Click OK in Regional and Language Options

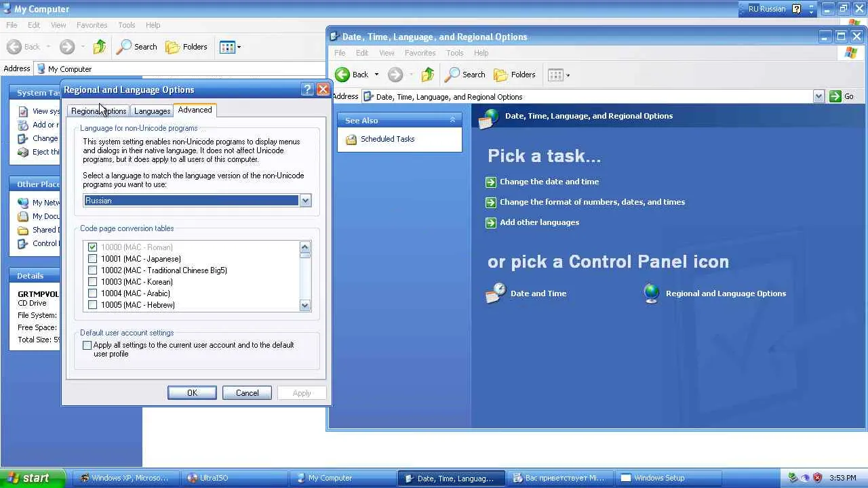click(192, 393)
